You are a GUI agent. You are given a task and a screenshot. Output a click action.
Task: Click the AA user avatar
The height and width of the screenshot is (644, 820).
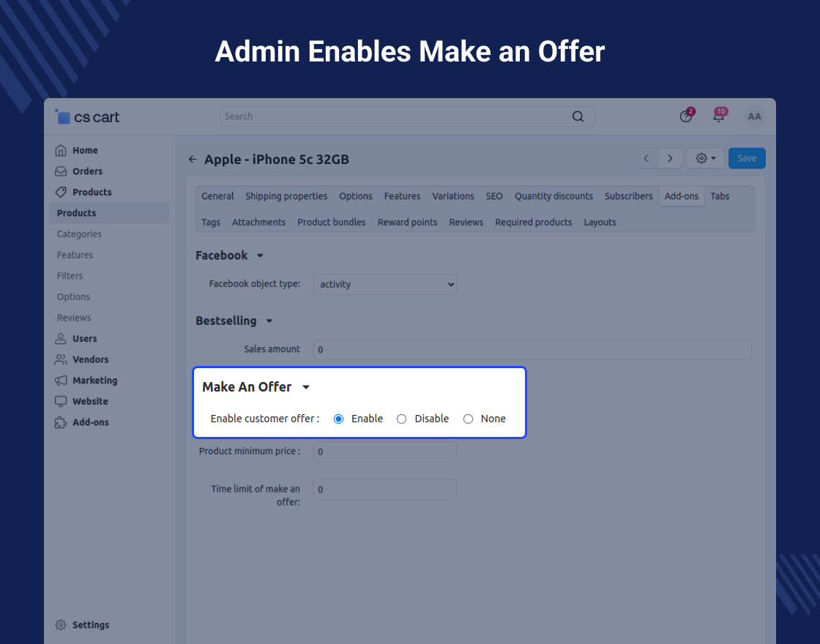[754, 117]
